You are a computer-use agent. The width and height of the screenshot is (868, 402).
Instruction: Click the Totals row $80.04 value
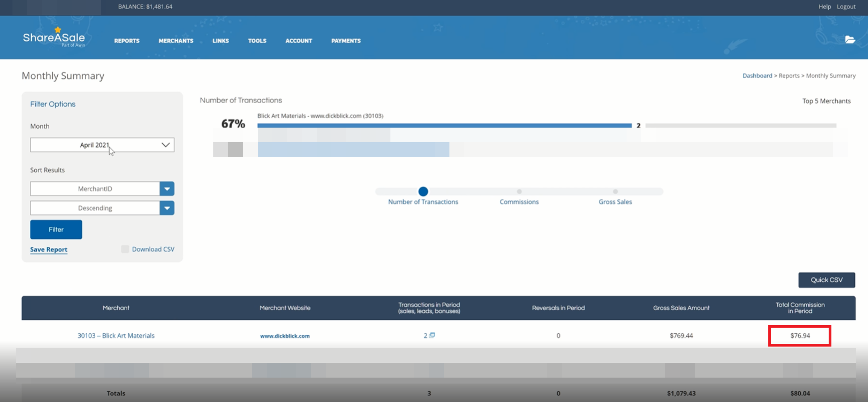pyautogui.click(x=800, y=393)
